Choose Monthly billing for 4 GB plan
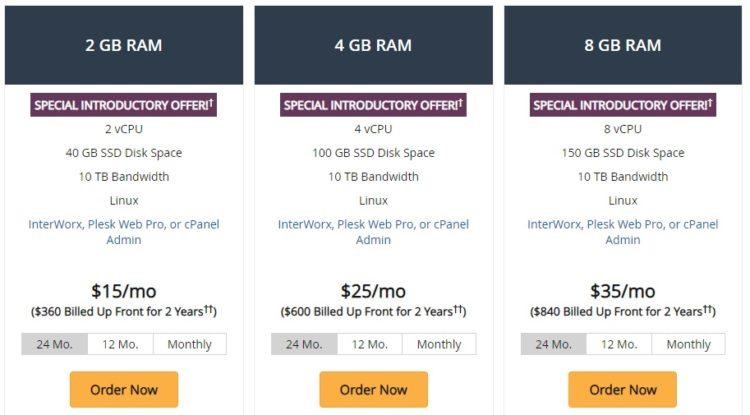 (x=439, y=344)
